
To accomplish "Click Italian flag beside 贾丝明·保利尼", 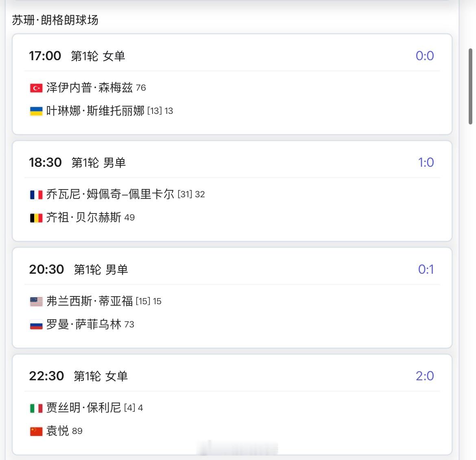I will (x=36, y=408).
